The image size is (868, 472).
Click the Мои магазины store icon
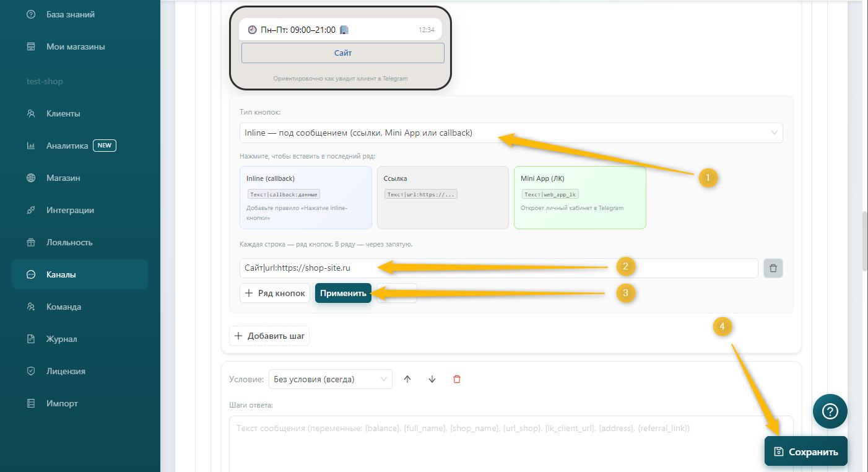(31, 46)
